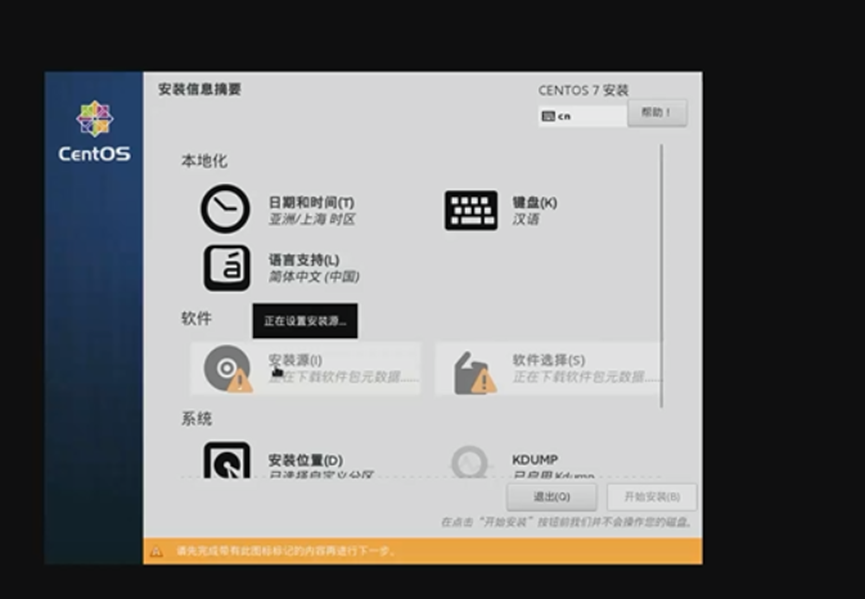Open 键盘(K) settings

click(x=535, y=202)
